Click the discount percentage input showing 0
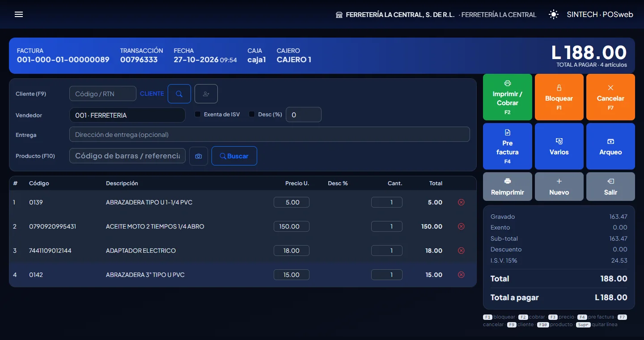Screen dimensions: 644x340 (304, 115)
